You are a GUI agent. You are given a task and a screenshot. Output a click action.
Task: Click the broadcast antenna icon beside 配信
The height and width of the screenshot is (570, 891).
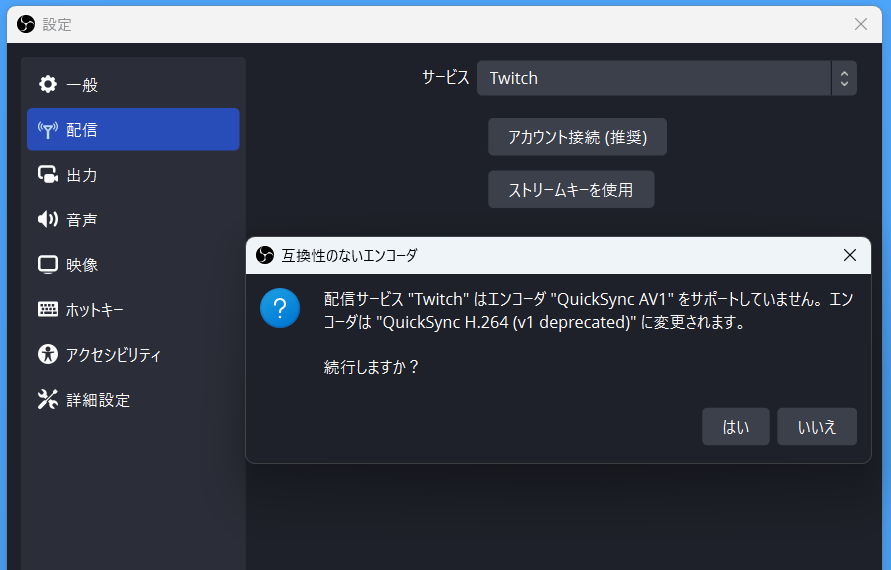[48, 130]
